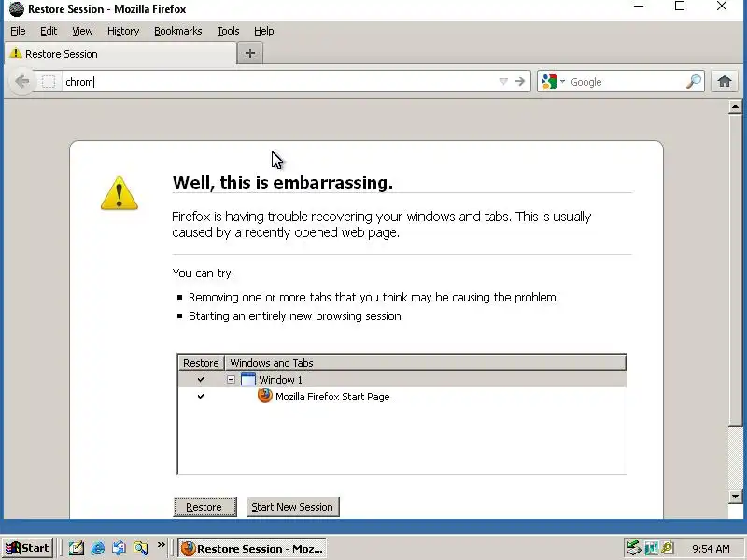
Task: Open the Bookmarks menu
Action: pos(177,31)
